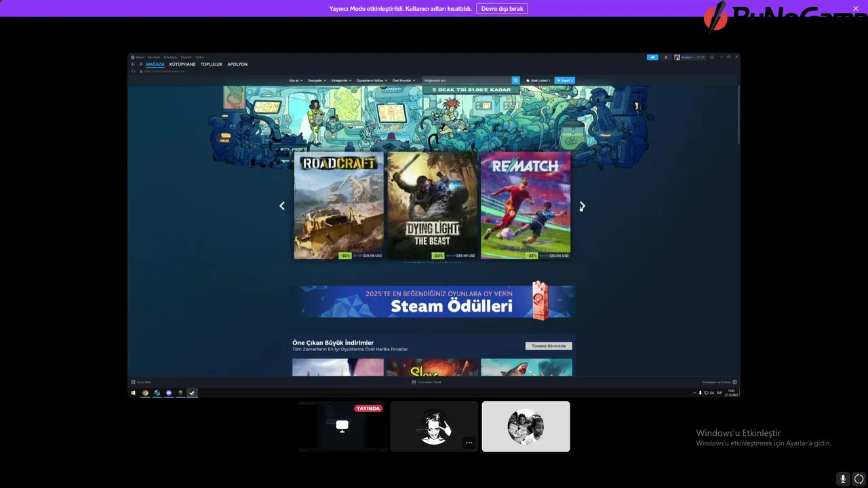
Task: Open İndirmeleri Yönet in Steam footer
Action: pos(427,382)
